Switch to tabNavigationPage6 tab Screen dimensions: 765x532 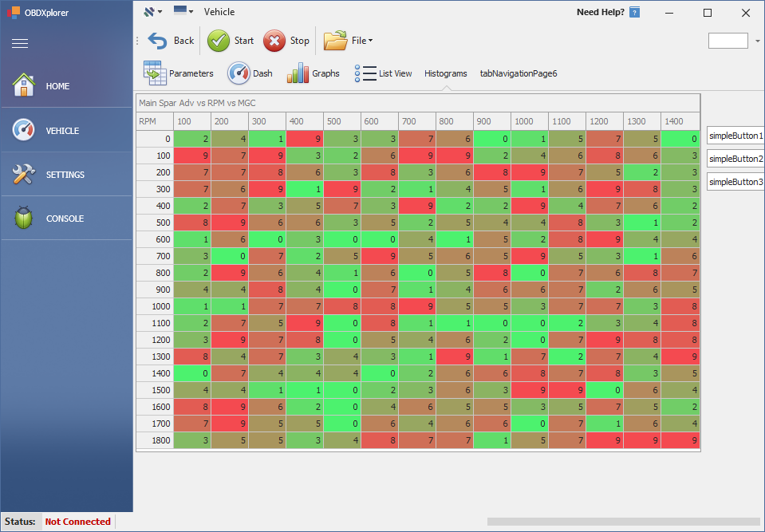coord(519,73)
